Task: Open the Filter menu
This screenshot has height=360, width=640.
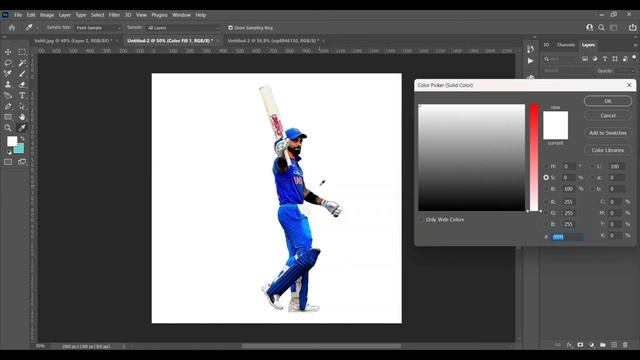Action: point(114,15)
